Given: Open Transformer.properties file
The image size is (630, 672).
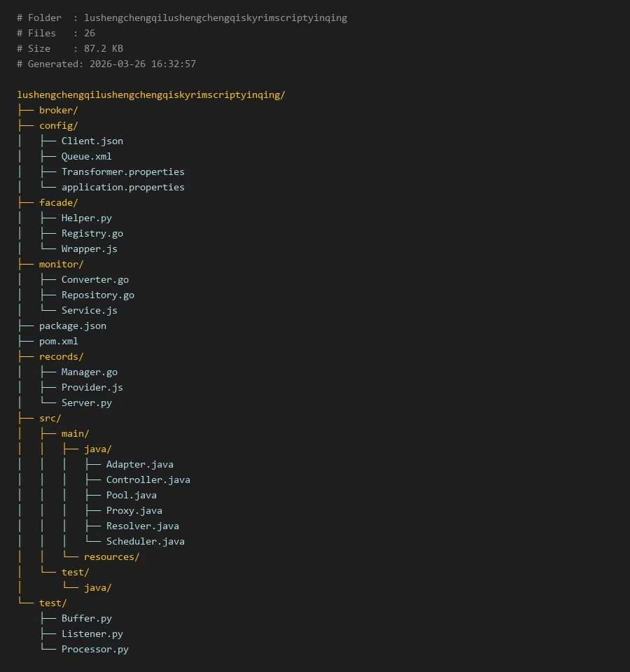Looking at the screenshot, I should click(x=122, y=171).
